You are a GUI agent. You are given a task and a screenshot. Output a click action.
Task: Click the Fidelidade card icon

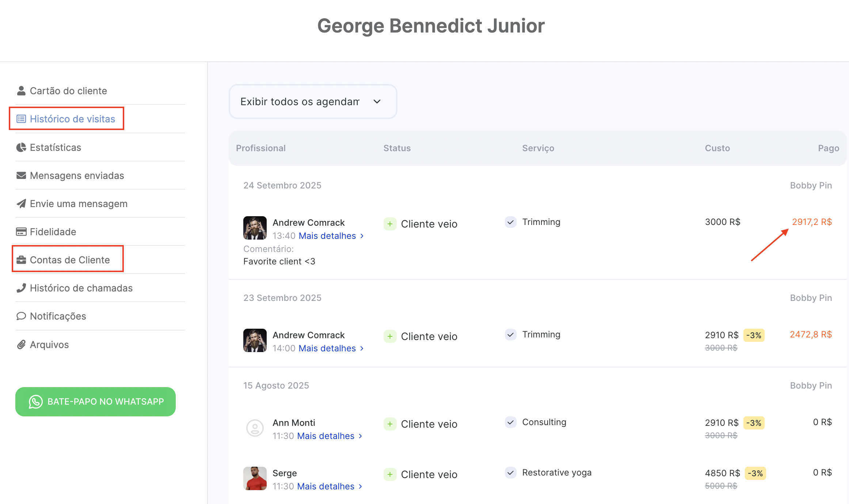tap(21, 232)
